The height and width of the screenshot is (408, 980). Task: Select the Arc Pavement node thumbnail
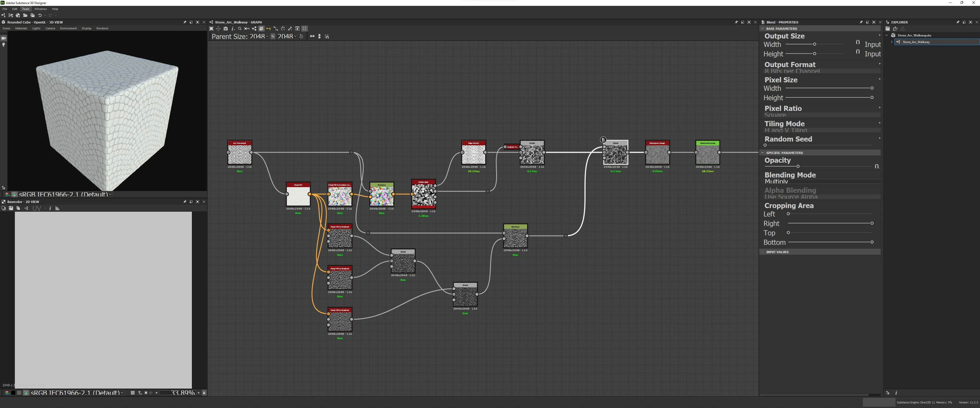click(x=239, y=154)
